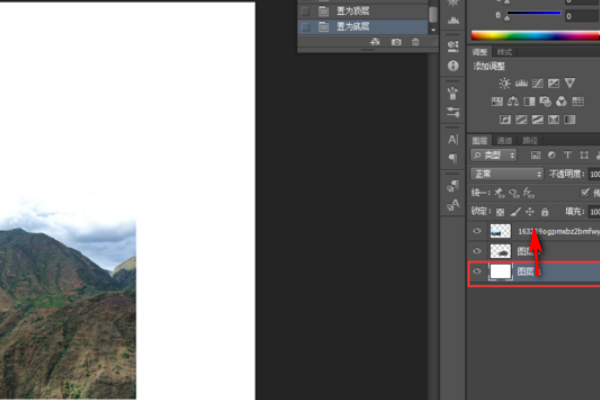
Task: Create new document from current history state
Action: tap(375, 42)
